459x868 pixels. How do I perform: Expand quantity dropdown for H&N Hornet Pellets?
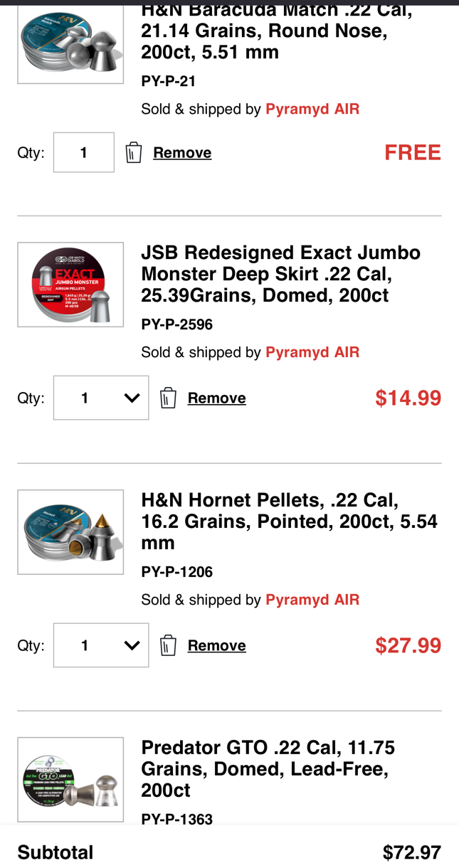101,645
